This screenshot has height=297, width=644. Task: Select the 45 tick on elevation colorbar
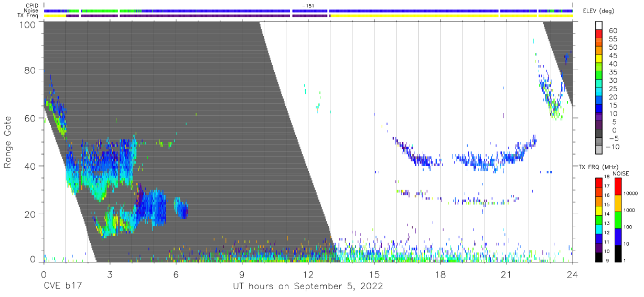coord(612,56)
